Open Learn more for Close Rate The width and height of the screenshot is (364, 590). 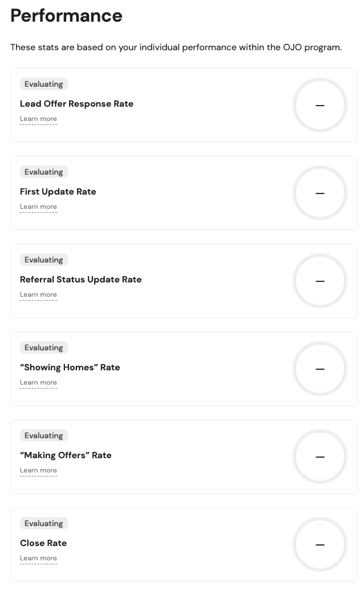(x=38, y=559)
